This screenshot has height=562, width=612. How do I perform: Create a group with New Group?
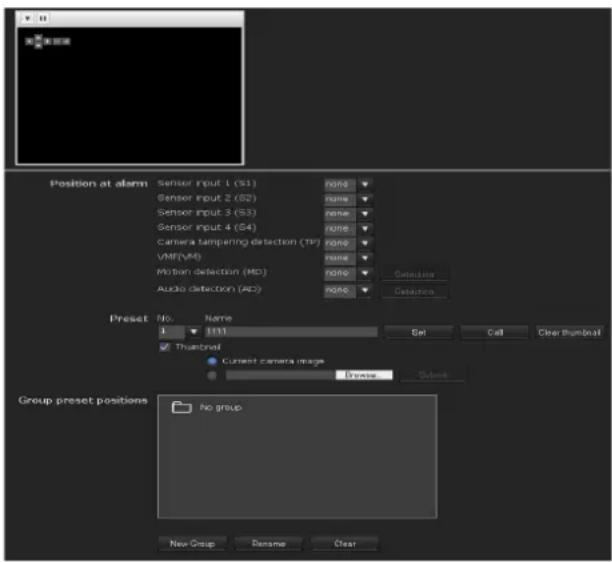[192, 544]
